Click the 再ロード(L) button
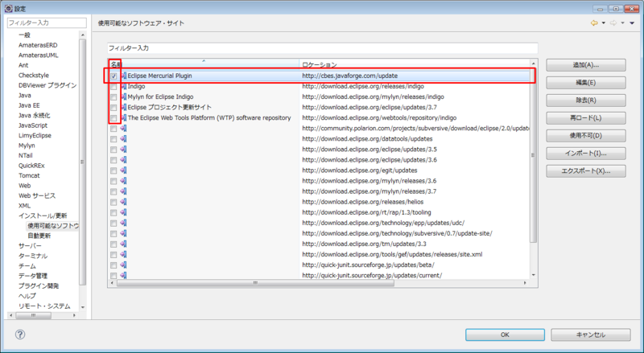 click(586, 118)
